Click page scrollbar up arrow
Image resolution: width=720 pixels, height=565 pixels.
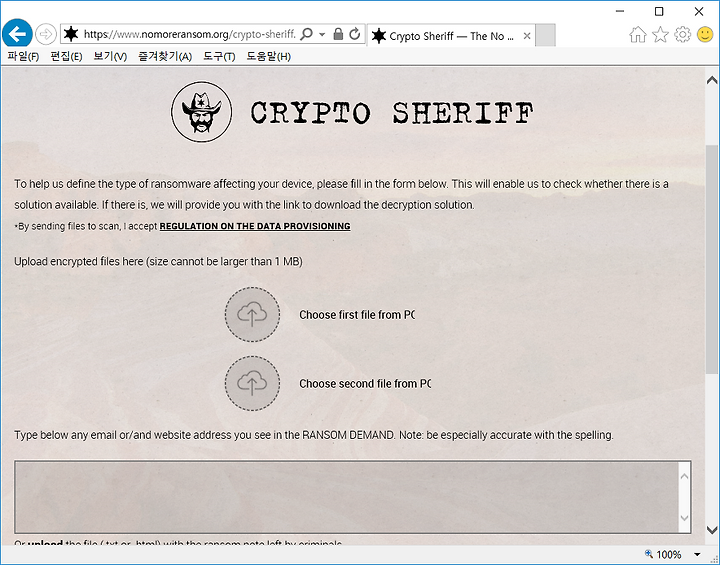[712, 80]
